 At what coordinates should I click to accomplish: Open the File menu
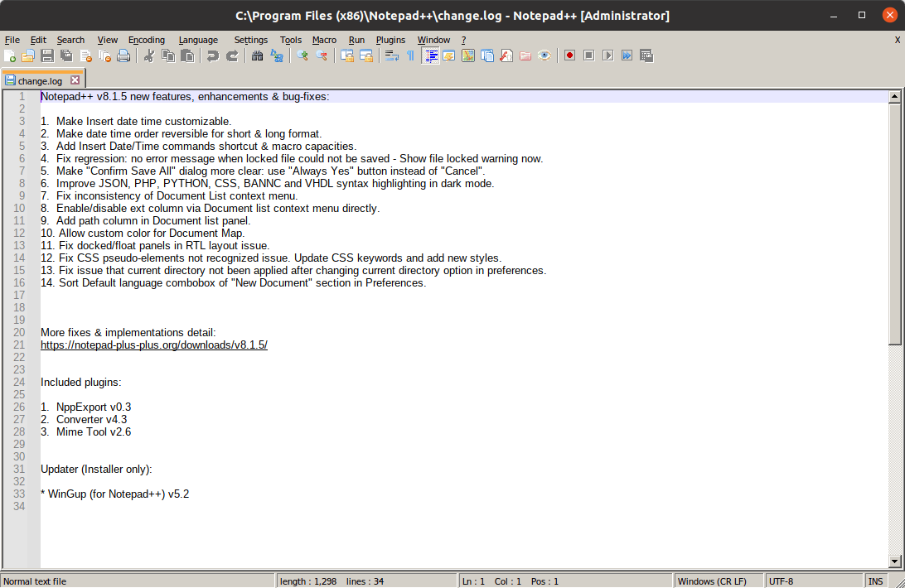click(x=12, y=40)
